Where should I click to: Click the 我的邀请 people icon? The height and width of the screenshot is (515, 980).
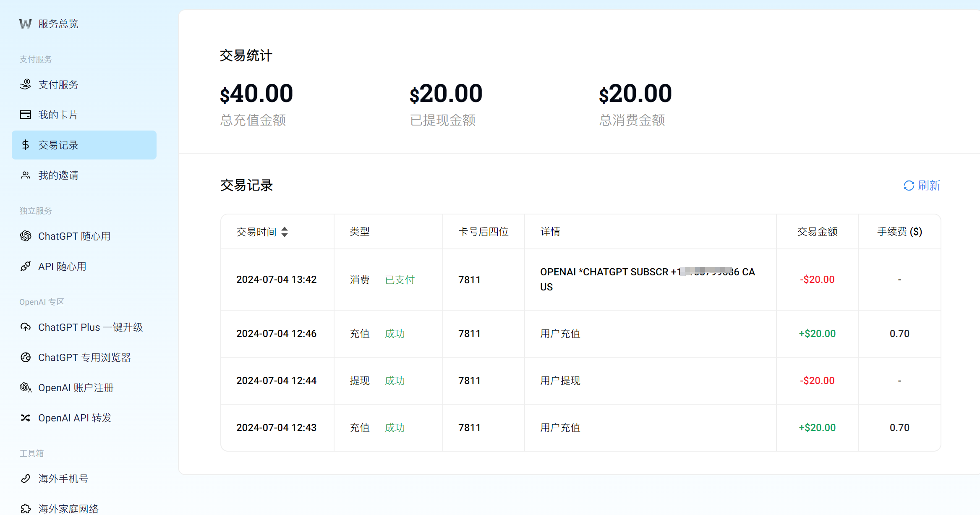pyautogui.click(x=26, y=175)
